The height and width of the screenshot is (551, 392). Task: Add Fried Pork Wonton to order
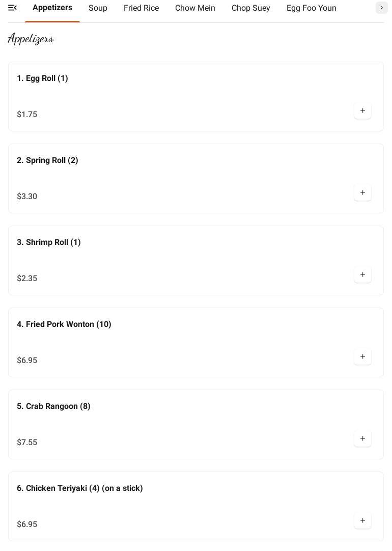pos(362,357)
